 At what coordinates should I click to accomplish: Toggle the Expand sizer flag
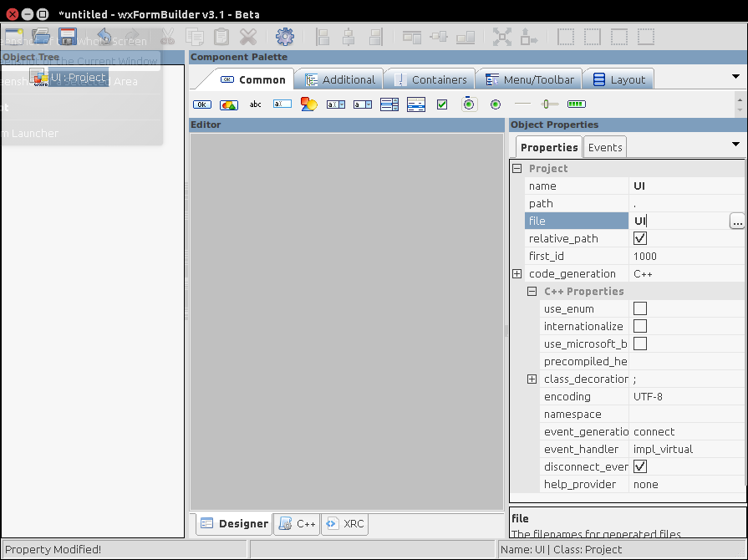[501, 37]
